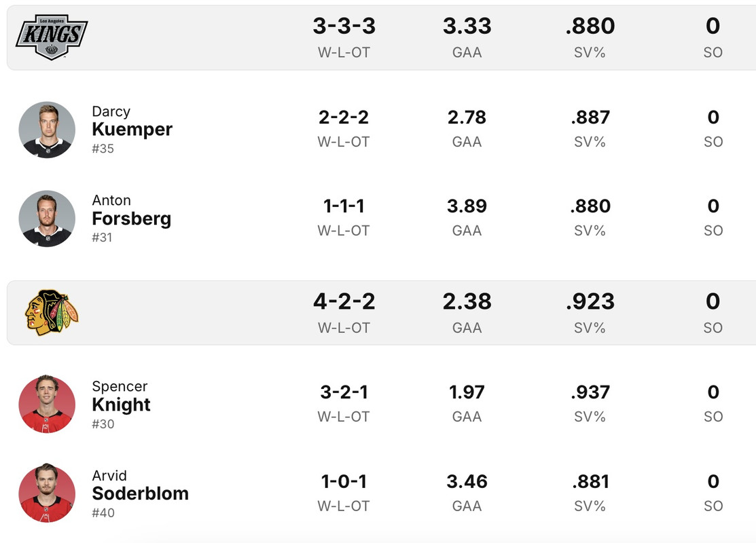The height and width of the screenshot is (543, 756).
Task: Click Arvid Soderblom's headshot photo
Action: point(47,493)
